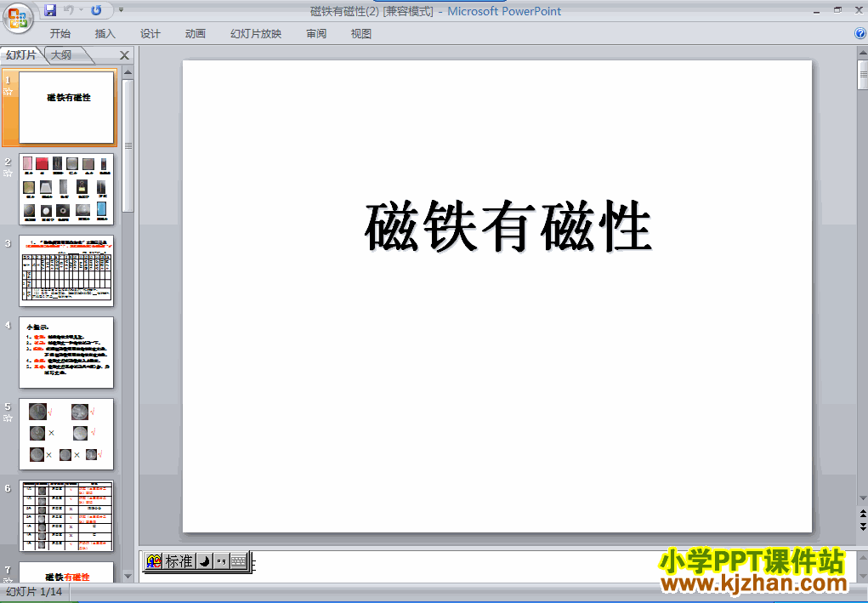Click the slide title text 磁铁有磁性
This screenshot has height=603, width=868.
[x=508, y=227]
